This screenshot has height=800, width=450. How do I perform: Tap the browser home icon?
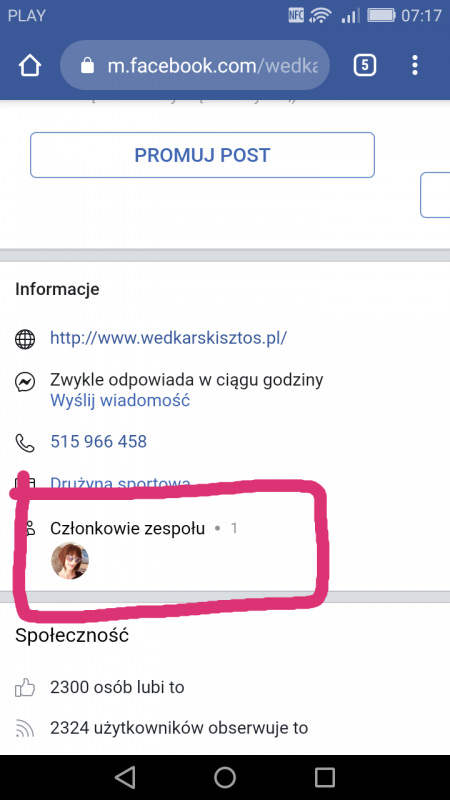point(30,66)
